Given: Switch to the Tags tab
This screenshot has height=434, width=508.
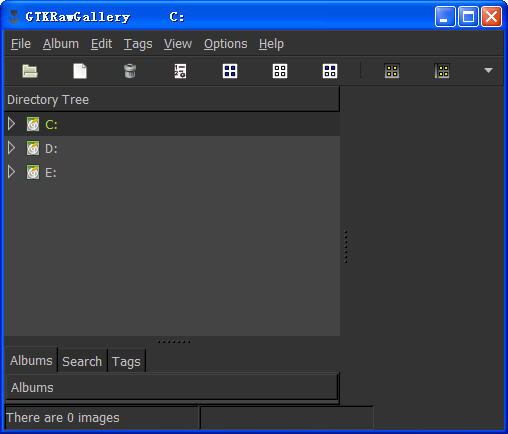Looking at the screenshot, I should (126, 361).
